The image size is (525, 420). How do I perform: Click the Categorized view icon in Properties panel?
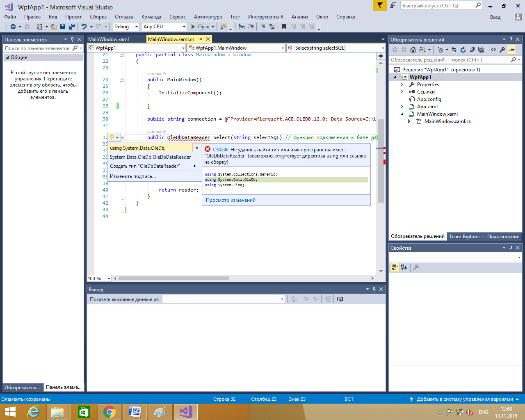[395, 267]
